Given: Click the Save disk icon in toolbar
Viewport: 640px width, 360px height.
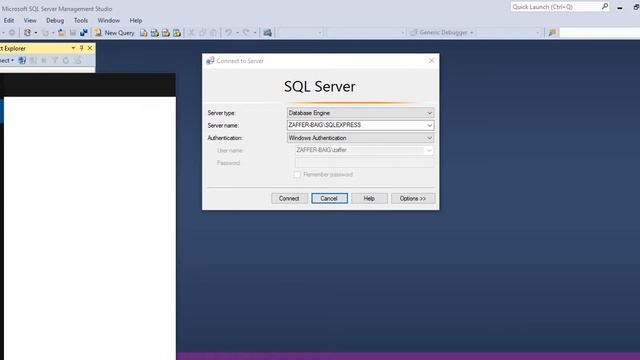Looking at the screenshot, I should (73, 33).
